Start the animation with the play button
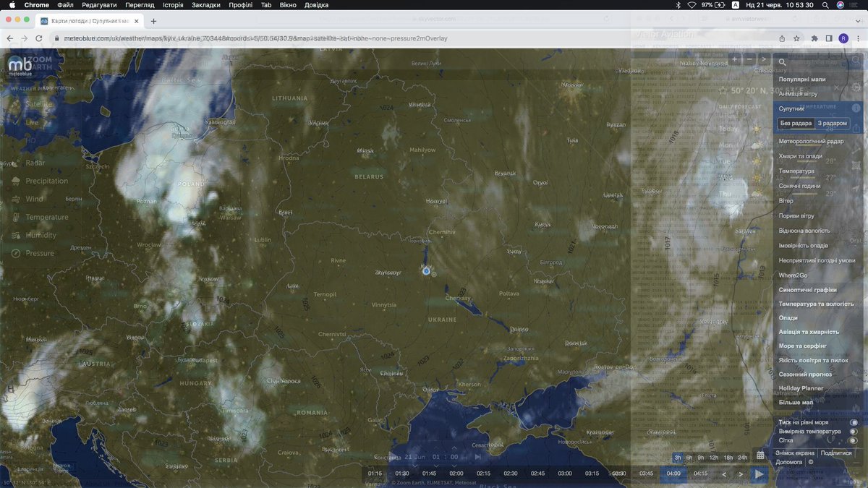The height and width of the screenshot is (488, 868). (758, 474)
